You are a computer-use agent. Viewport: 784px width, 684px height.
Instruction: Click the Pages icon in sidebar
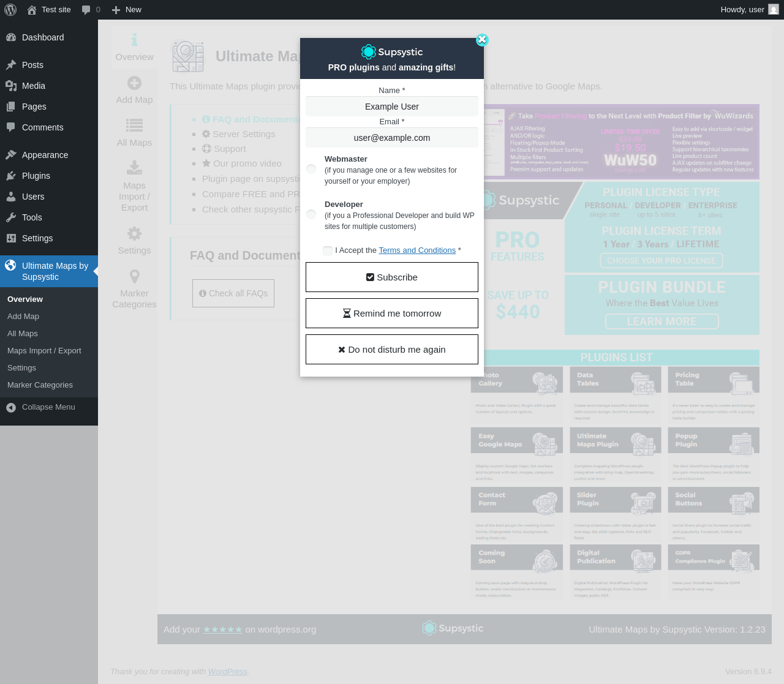[11, 107]
